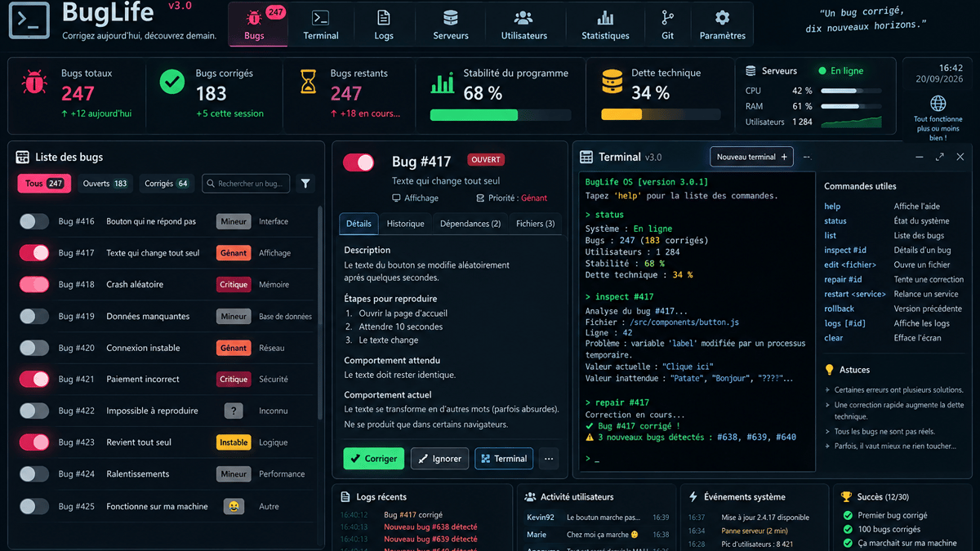980x551 pixels.
Task: Click the globe icon under the clock
Action: 938,104
